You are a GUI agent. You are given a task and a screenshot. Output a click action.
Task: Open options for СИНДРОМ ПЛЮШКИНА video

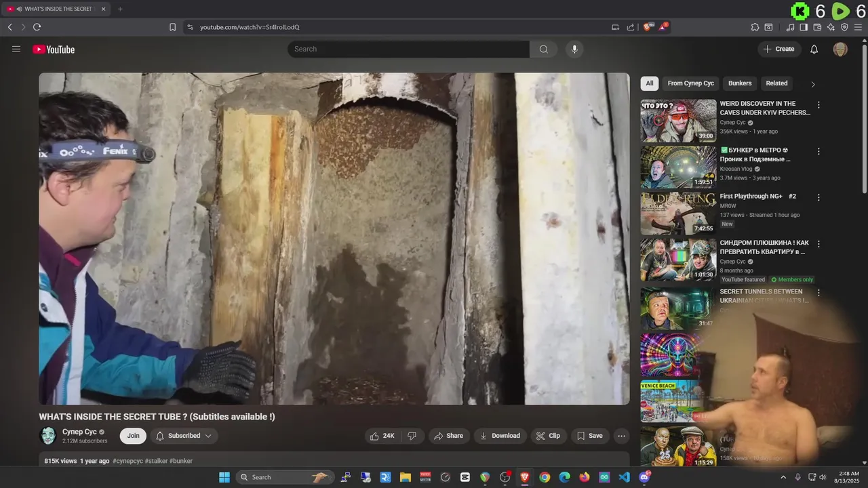pyautogui.click(x=818, y=244)
